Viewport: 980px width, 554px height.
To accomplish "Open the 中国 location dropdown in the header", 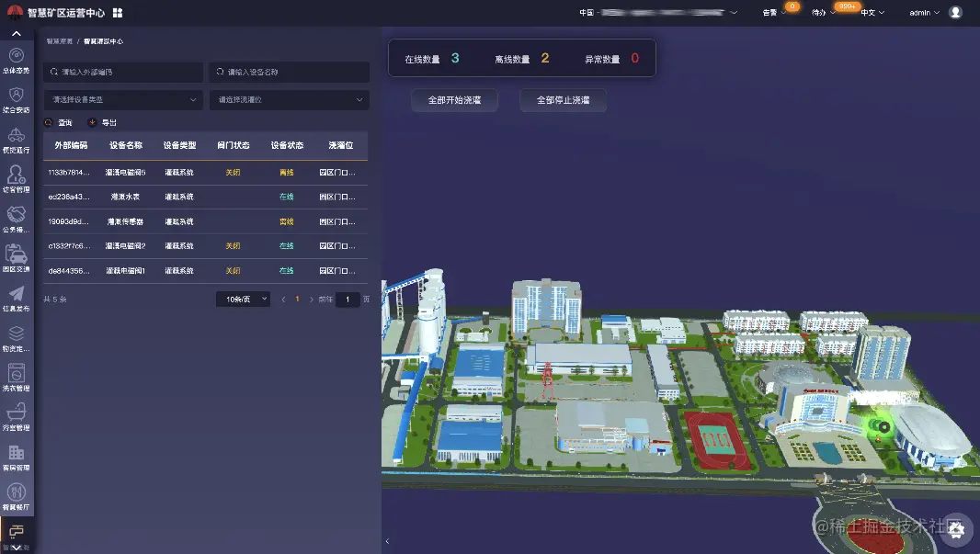I will pos(658,13).
